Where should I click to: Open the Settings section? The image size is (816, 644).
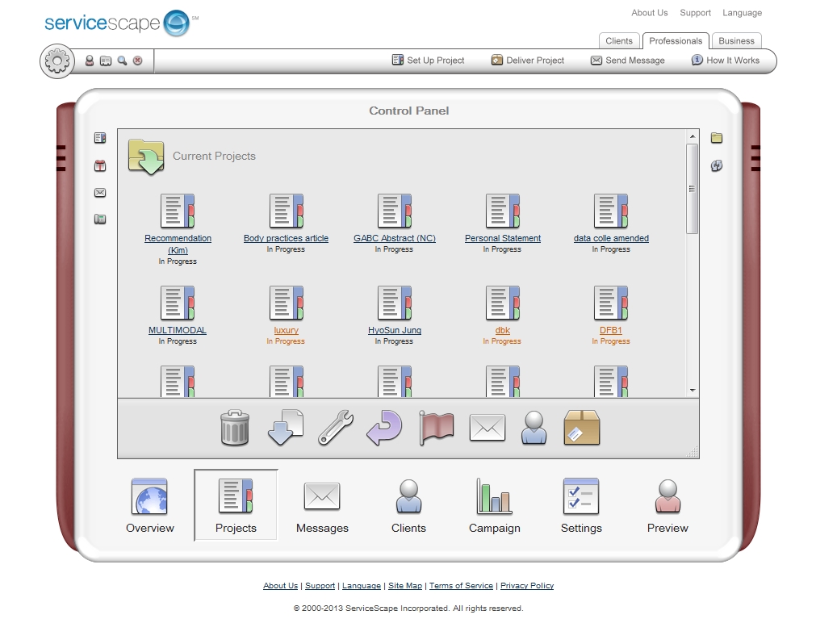click(x=581, y=506)
